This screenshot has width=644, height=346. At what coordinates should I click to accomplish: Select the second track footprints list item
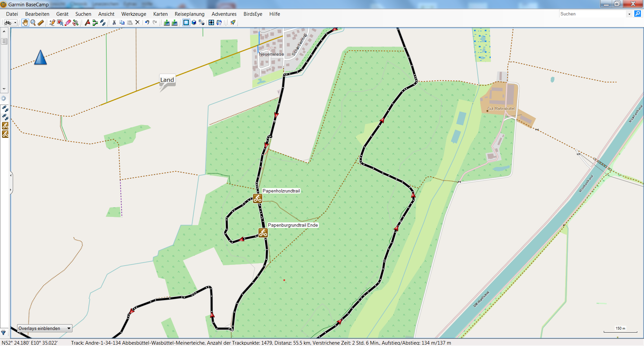[x=5, y=117]
